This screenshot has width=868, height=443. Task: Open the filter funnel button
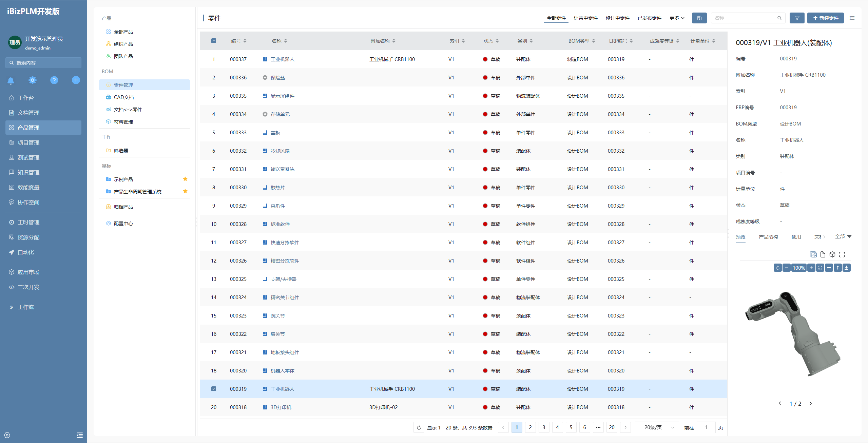797,18
